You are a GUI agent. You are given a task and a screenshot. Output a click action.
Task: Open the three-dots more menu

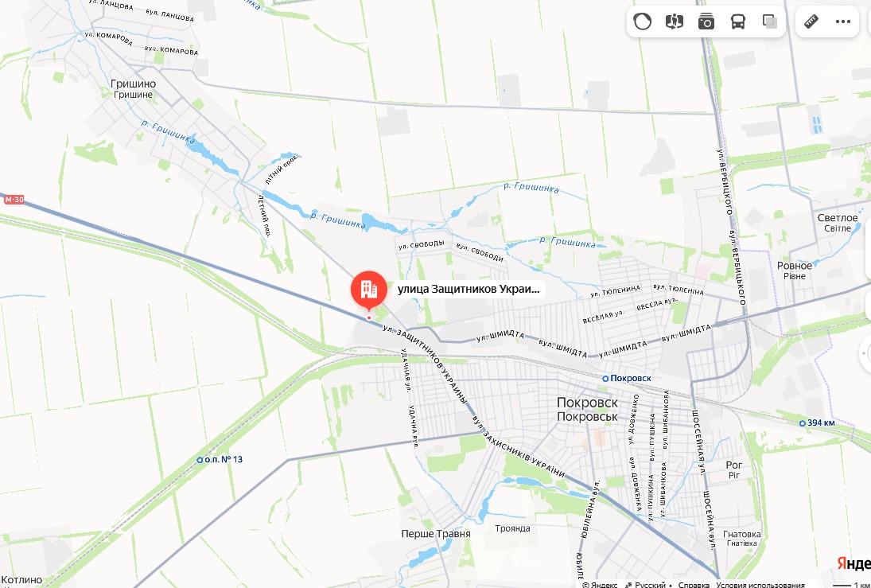842,21
